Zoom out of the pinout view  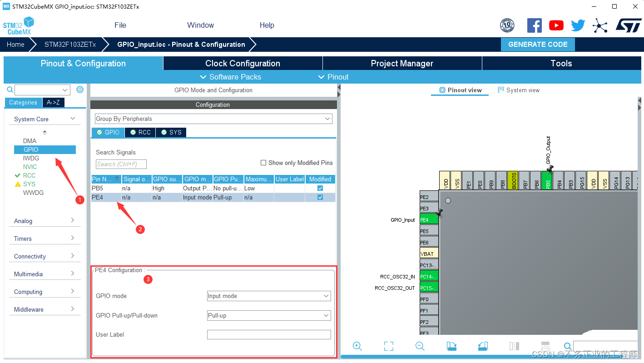click(x=420, y=346)
